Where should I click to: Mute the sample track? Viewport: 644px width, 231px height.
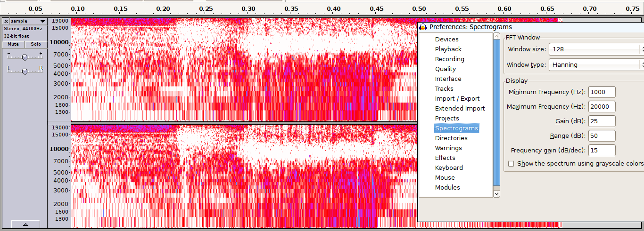(x=13, y=44)
